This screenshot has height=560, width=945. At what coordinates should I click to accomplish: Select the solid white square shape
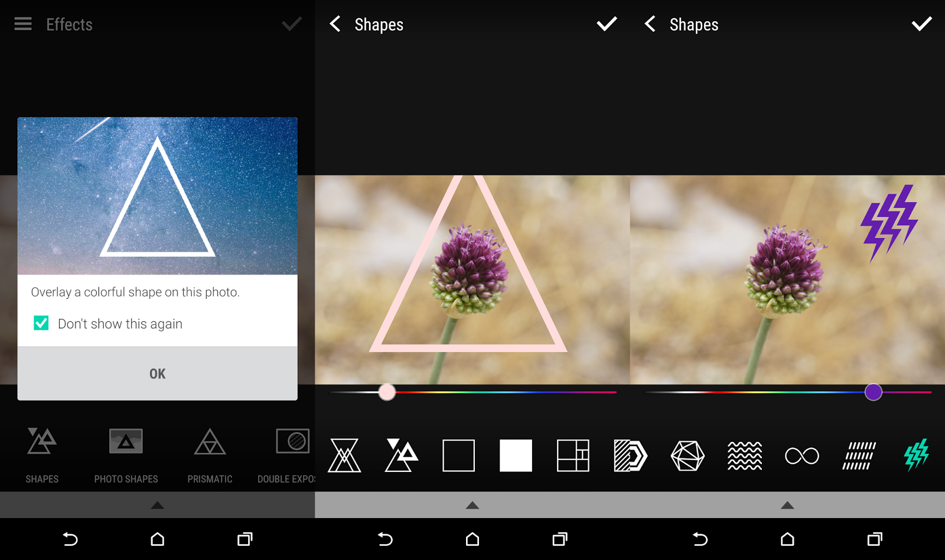516,455
